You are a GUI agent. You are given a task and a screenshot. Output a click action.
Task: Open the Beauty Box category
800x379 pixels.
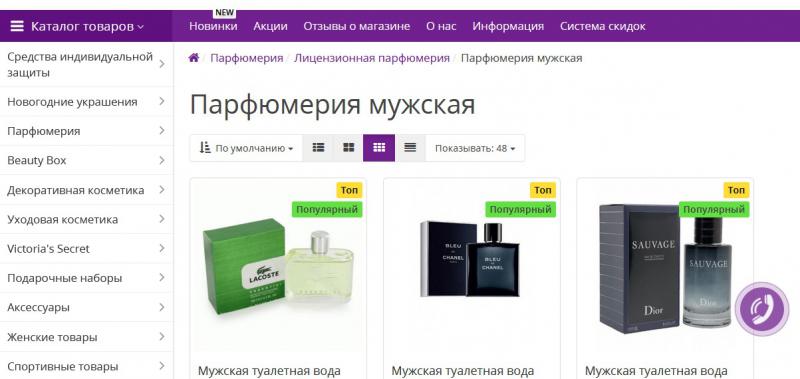tap(37, 161)
